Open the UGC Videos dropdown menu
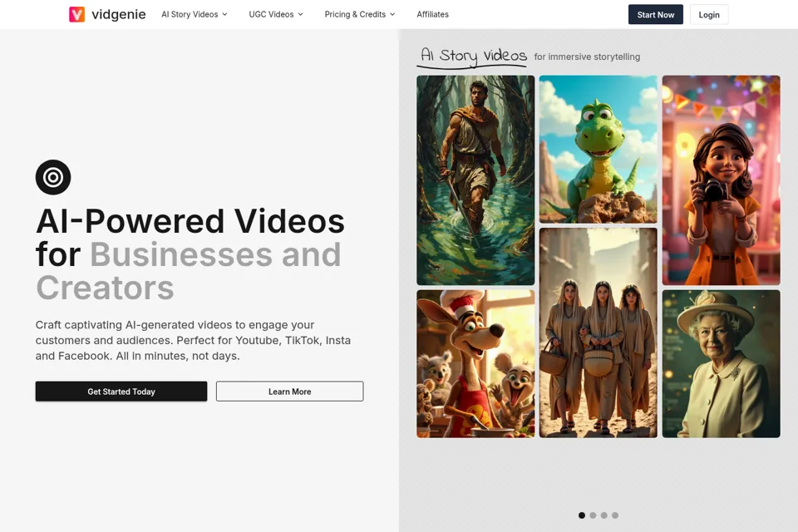This screenshot has height=532, width=798. [x=276, y=14]
